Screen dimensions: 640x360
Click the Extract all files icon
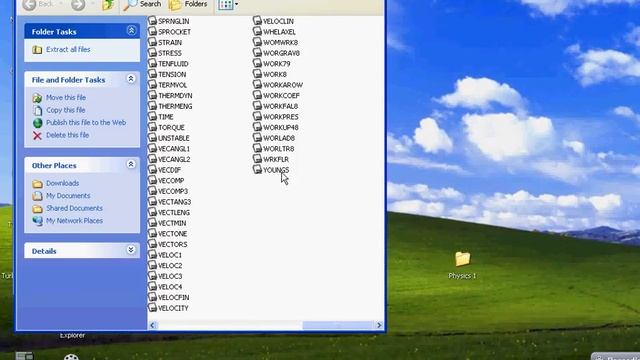tap(37, 49)
